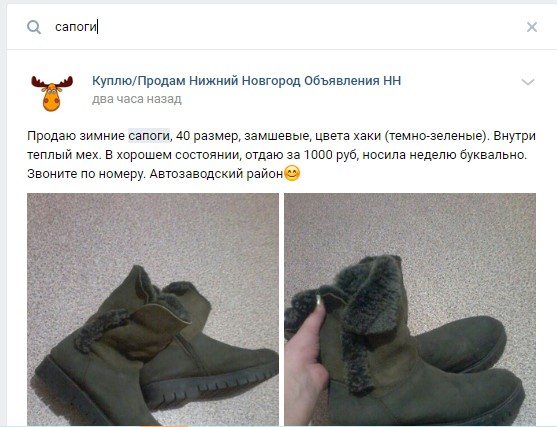This screenshot has width=557, height=427.
Task: Expand post options chevron menu
Action: coord(528,82)
